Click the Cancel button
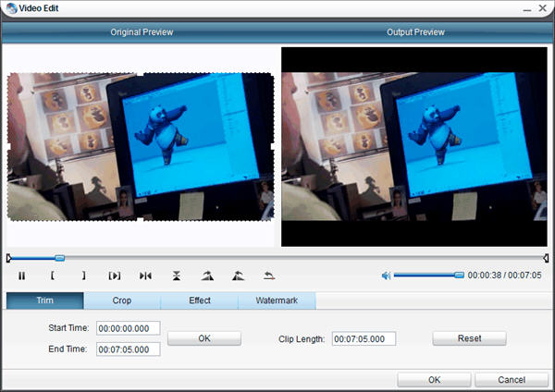This screenshot has height=392, width=555. click(512, 380)
